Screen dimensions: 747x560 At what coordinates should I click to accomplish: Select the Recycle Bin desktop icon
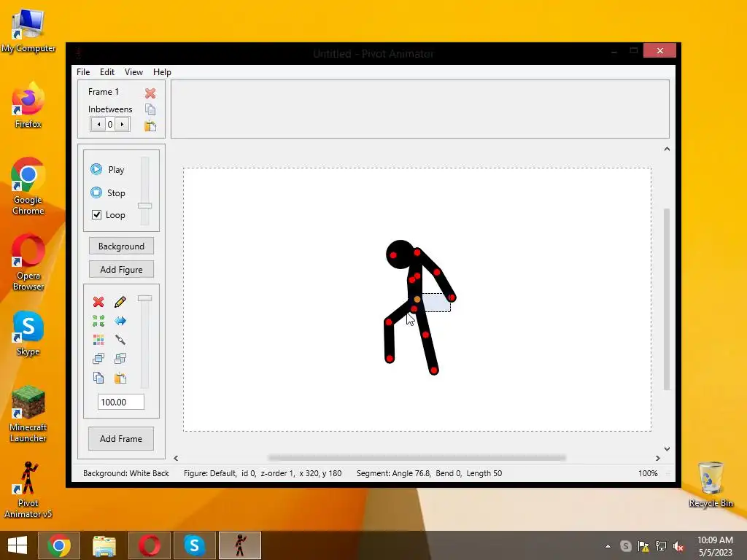pos(711,485)
